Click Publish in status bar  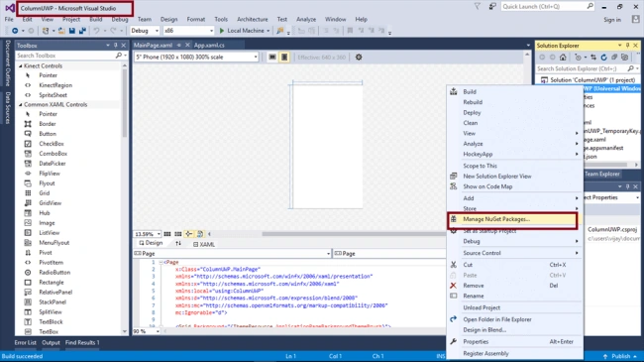(620, 356)
